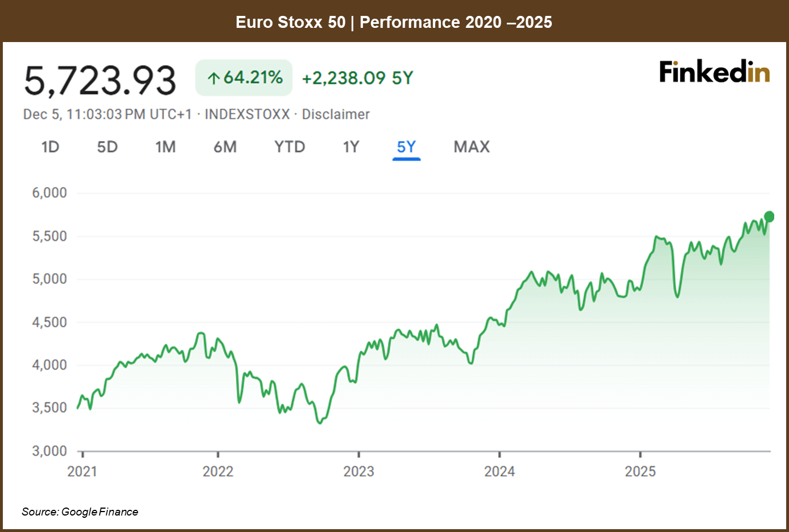The image size is (789, 532).
Task: Click the Source: Google Finance caption
Action: tap(80, 512)
